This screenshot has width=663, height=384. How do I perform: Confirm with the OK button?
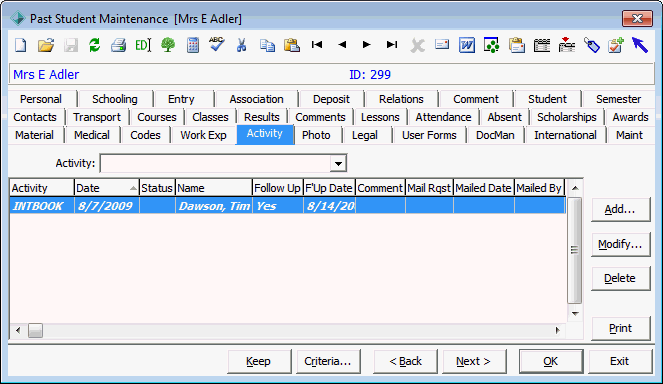(551, 361)
